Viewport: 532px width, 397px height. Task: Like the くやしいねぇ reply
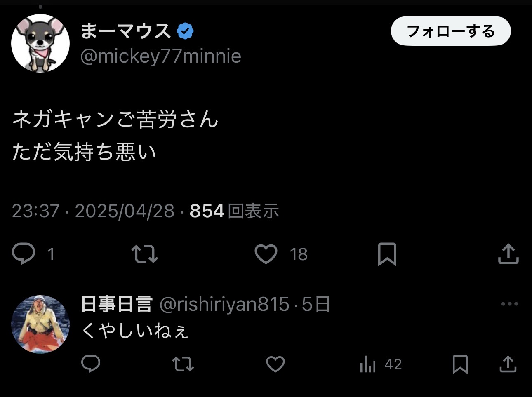click(275, 364)
